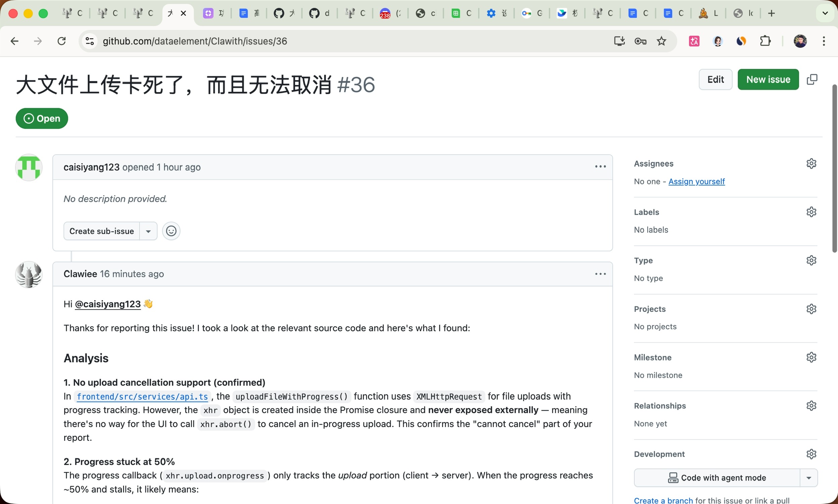Open the Chrome three-dot menu
Screen dimensions: 838x504
(824, 41)
